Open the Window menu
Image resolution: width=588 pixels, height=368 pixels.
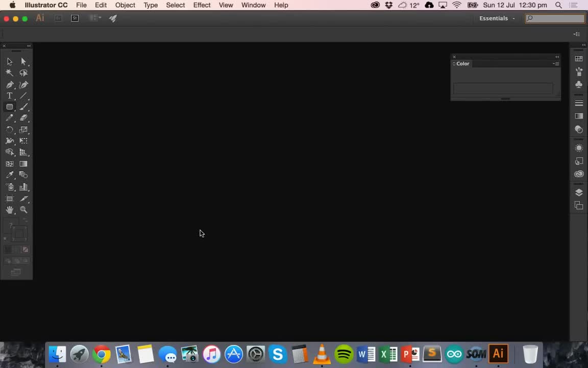(254, 5)
